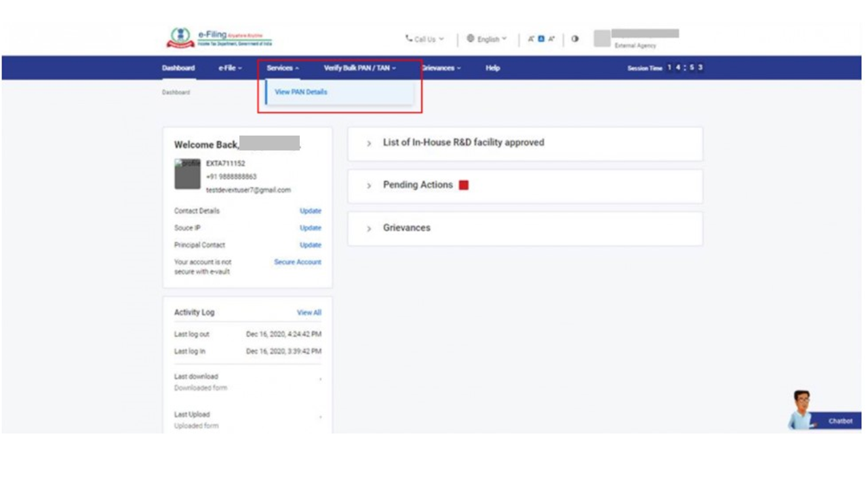Click View All in Activity Log
868x488 pixels.
pos(309,312)
